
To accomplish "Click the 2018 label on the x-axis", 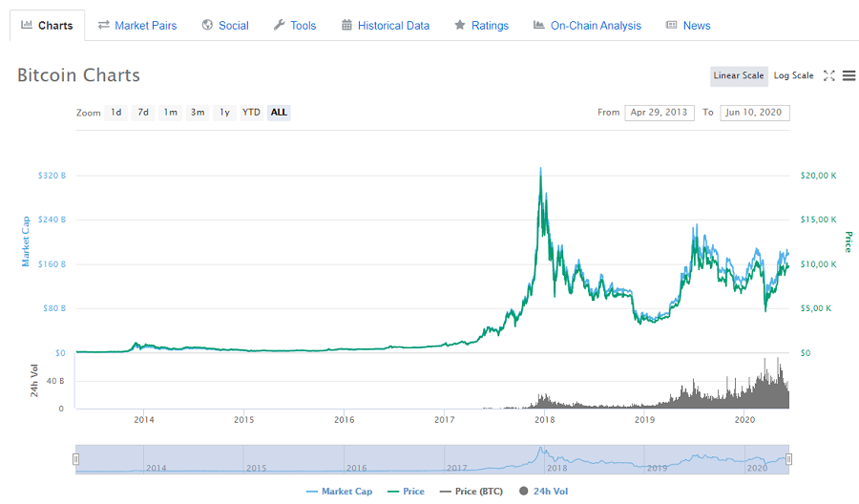I will point(545,420).
